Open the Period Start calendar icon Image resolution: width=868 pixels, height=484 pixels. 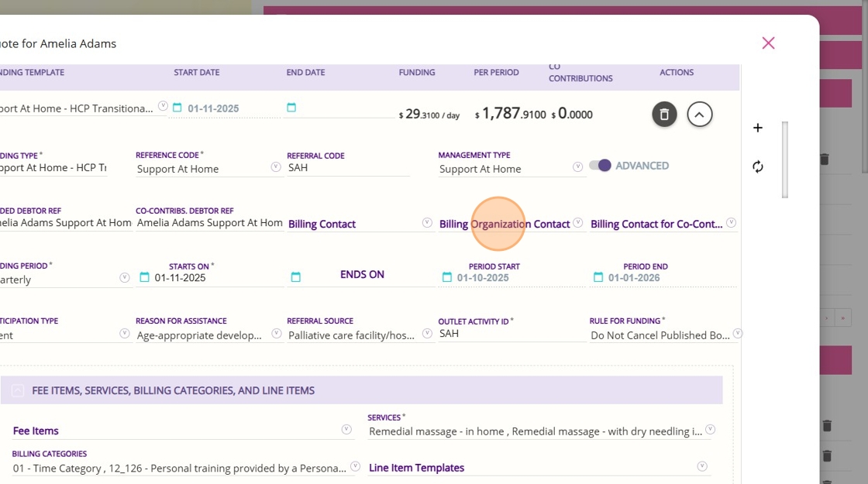click(446, 277)
